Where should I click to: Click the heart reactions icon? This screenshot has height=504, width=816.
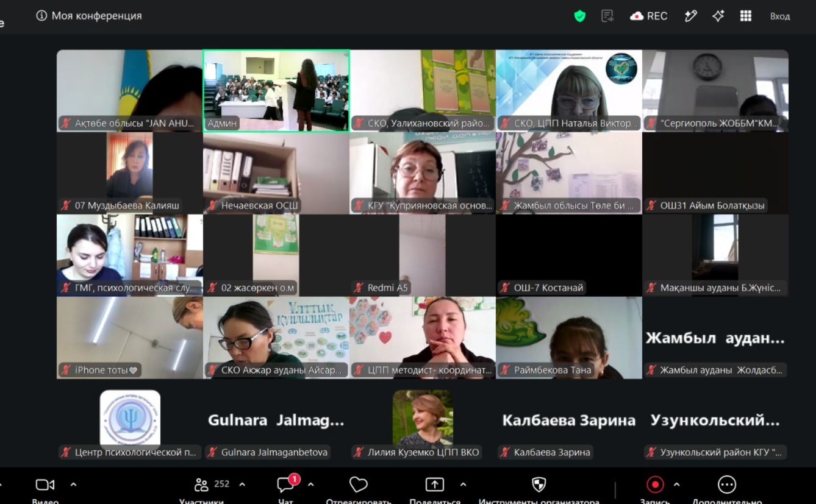tap(359, 484)
